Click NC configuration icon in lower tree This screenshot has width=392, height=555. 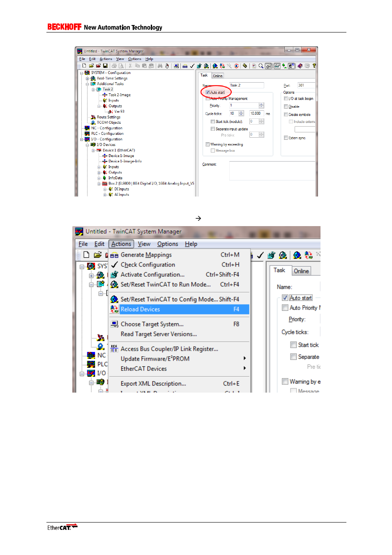tap(91, 355)
